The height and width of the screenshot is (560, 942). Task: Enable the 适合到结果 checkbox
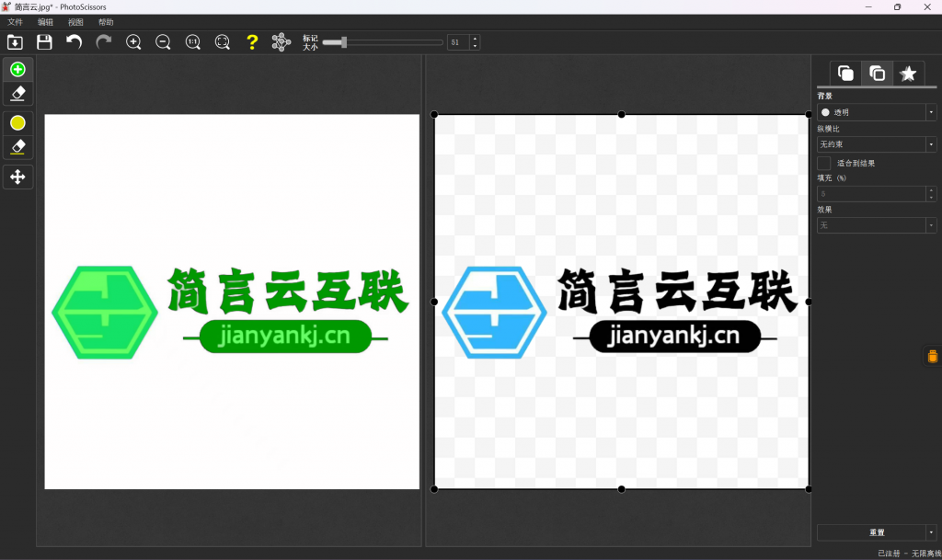coord(824,164)
